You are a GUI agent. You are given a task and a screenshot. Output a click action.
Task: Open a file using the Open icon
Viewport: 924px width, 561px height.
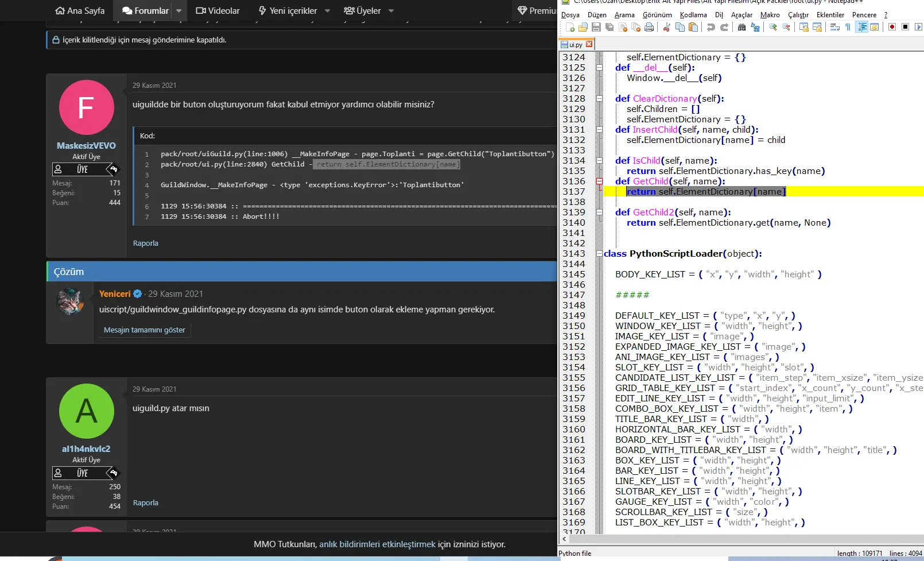[x=582, y=27]
